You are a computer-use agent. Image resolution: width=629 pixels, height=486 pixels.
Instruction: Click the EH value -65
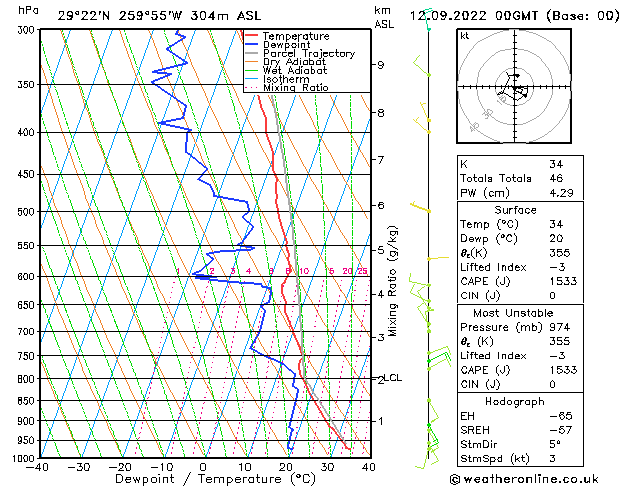[561, 416]
